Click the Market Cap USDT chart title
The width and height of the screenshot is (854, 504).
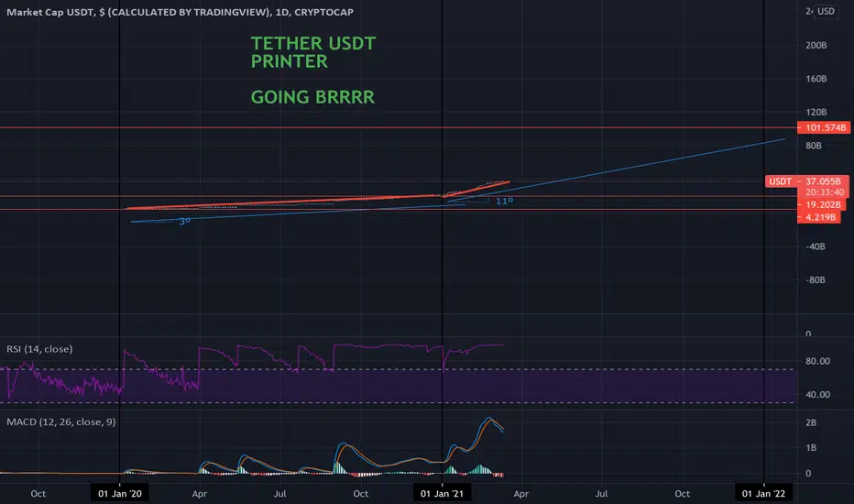click(180, 12)
